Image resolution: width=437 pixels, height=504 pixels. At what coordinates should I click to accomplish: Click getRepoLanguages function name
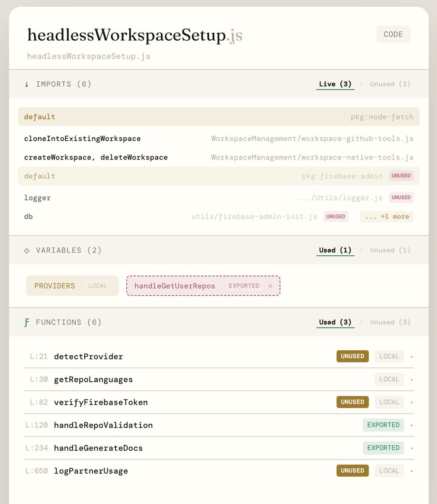click(93, 380)
